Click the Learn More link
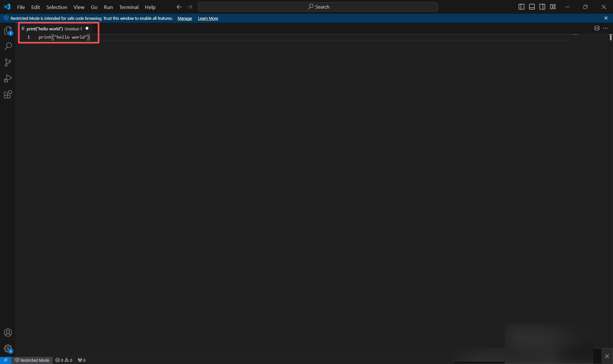The image size is (613, 364). pos(208,19)
